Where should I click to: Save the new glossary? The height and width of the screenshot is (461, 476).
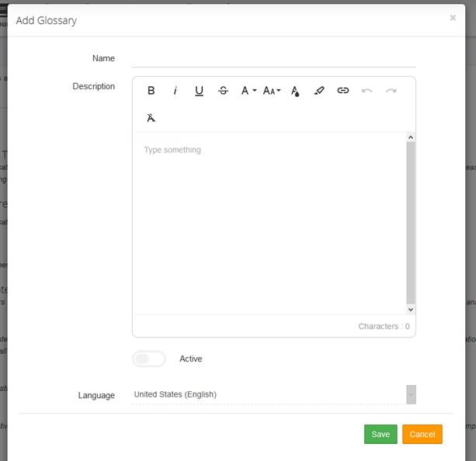380,435
